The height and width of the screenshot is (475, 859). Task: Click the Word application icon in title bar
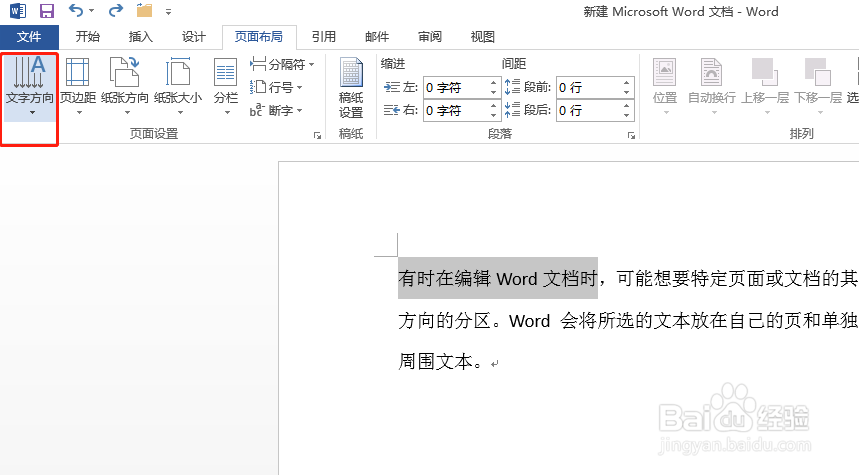coord(18,10)
